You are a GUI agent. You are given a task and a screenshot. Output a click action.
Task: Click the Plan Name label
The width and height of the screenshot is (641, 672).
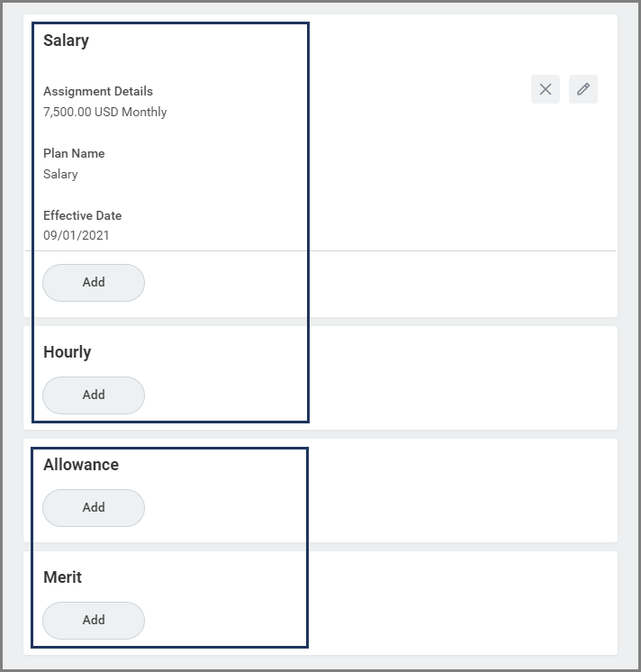[x=74, y=153]
